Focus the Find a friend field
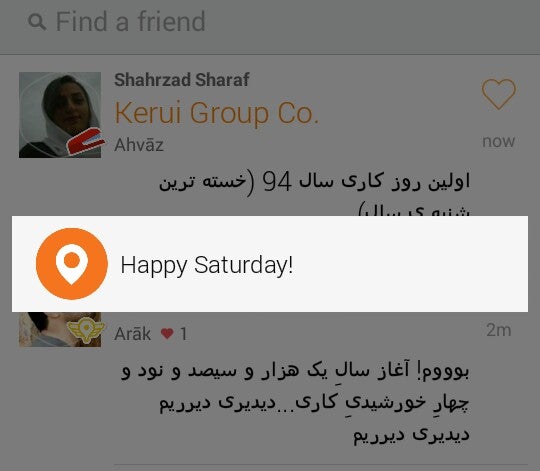The width and height of the screenshot is (540, 471). pyautogui.click(x=270, y=22)
